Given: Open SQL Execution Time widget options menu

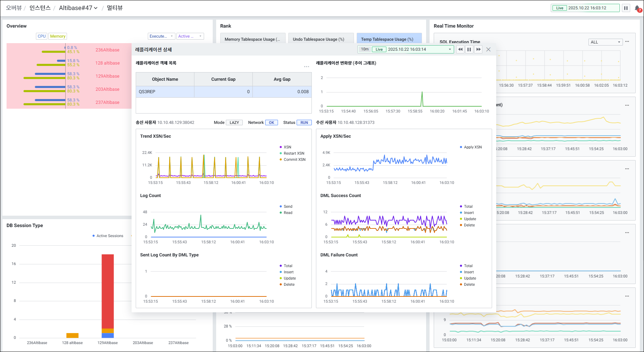Looking at the screenshot, I should click(627, 42).
